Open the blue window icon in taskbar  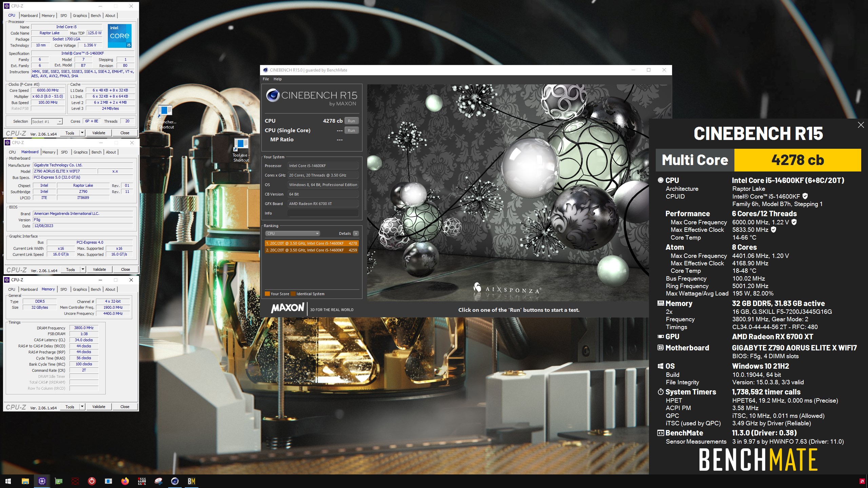[108, 481]
